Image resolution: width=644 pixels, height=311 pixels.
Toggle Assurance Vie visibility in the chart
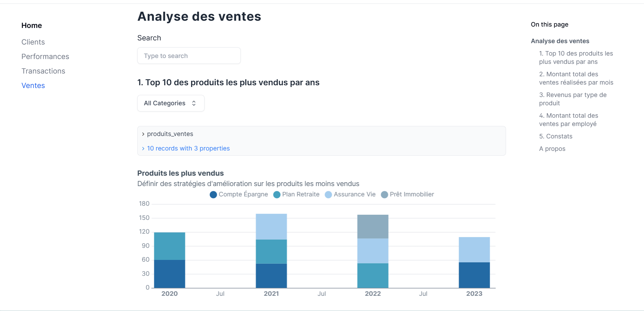349,194
